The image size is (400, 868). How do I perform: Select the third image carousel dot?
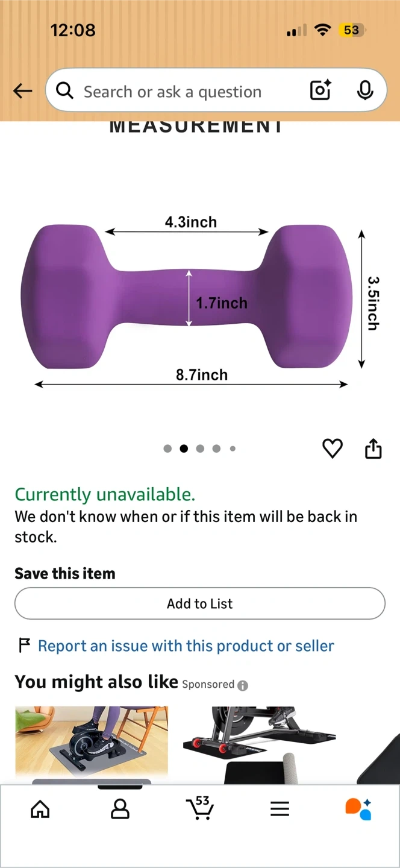click(x=200, y=448)
